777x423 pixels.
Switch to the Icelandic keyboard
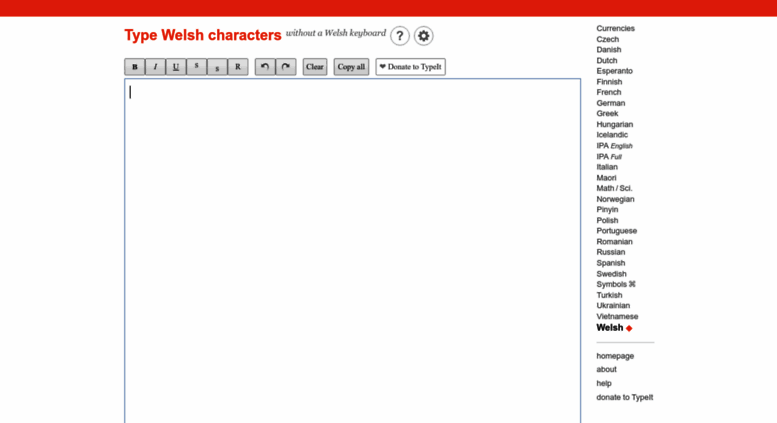click(612, 135)
